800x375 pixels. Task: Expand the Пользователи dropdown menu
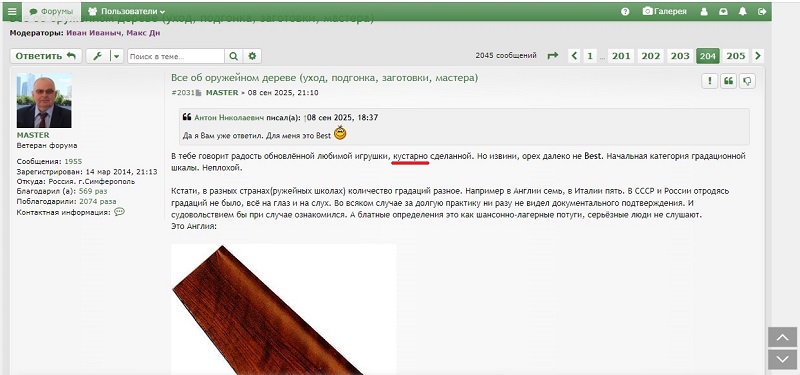click(126, 11)
